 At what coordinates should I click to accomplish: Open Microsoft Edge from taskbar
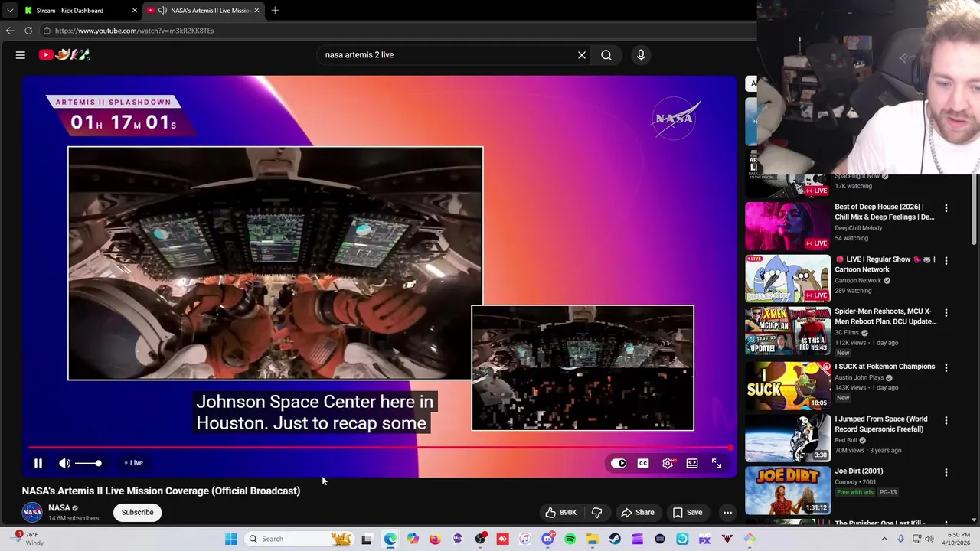coord(390,539)
